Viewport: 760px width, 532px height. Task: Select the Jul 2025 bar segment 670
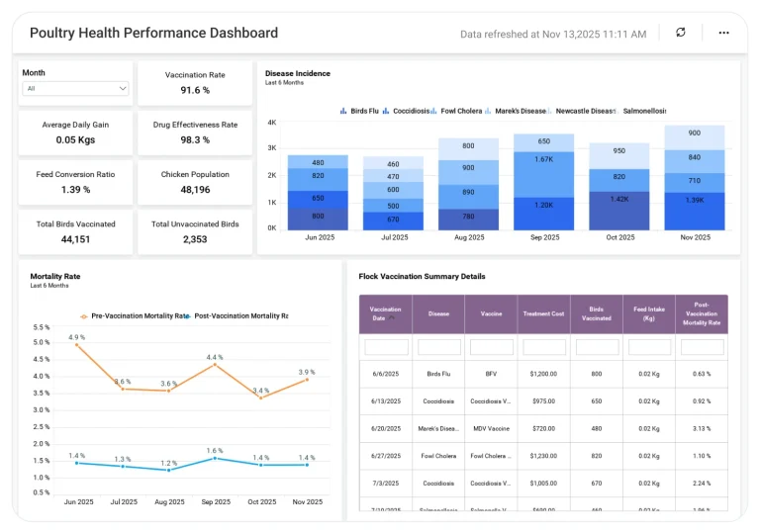(x=393, y=221)
